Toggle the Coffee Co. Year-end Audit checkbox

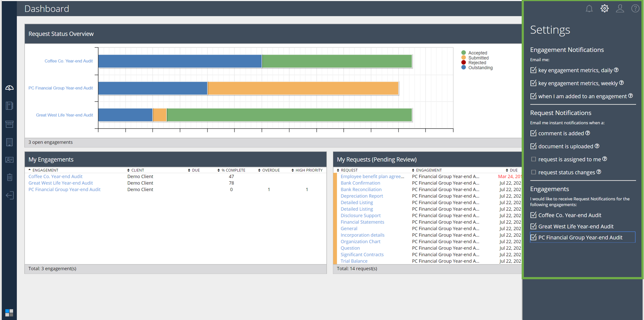(533, 215)
